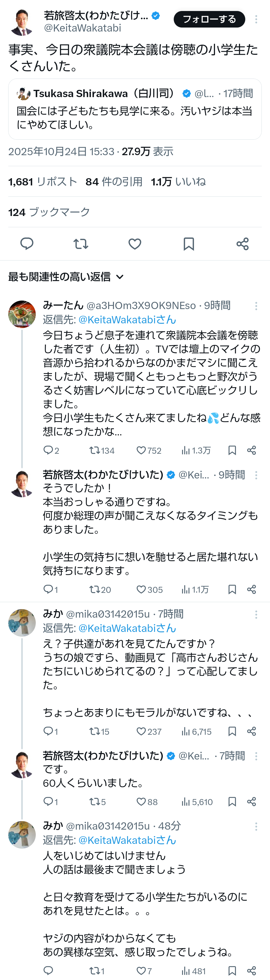270x980 pixels.
Task: Open 若旅啓太's profile avatar at top
Action: pos(22,22)
